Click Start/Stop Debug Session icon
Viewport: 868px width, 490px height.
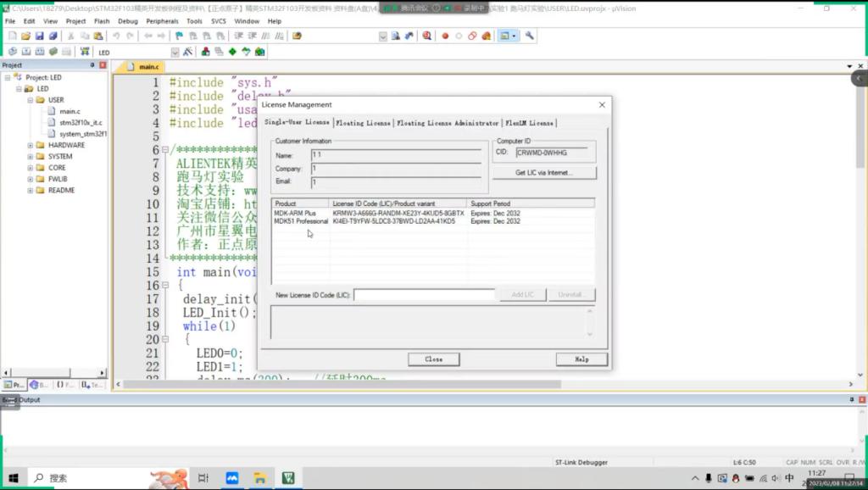coord(426,36)
